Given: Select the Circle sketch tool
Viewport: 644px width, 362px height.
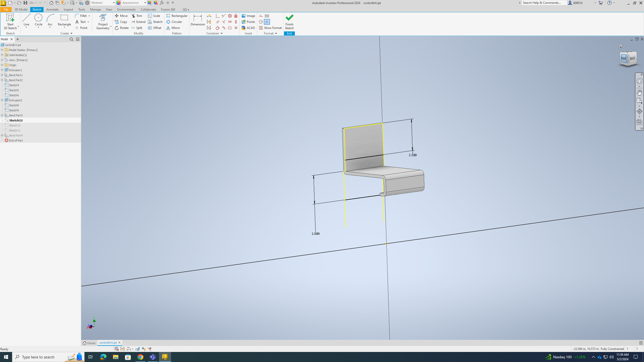Looking at the screenshot, I should (38, 20).
